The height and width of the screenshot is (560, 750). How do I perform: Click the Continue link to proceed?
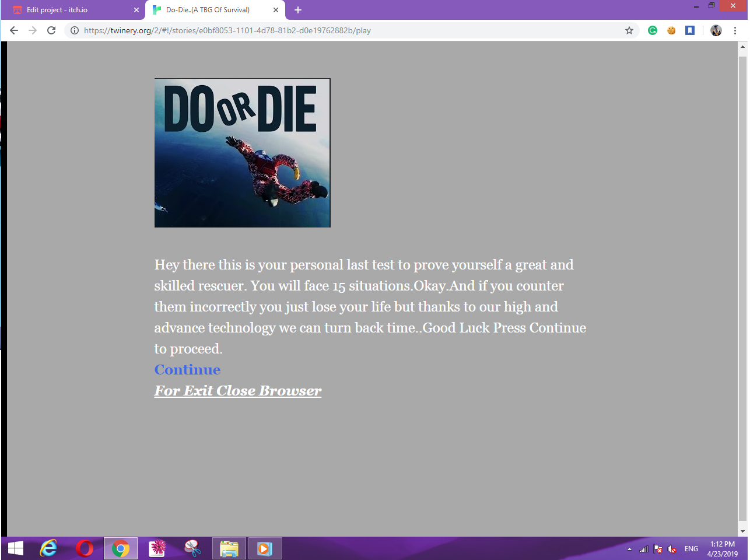[187, 370]
